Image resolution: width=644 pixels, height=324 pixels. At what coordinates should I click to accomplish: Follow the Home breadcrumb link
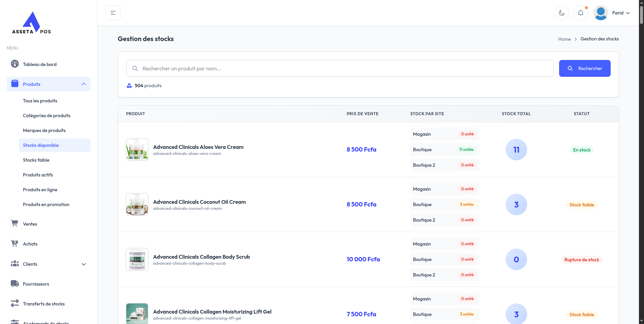point(564,39)
